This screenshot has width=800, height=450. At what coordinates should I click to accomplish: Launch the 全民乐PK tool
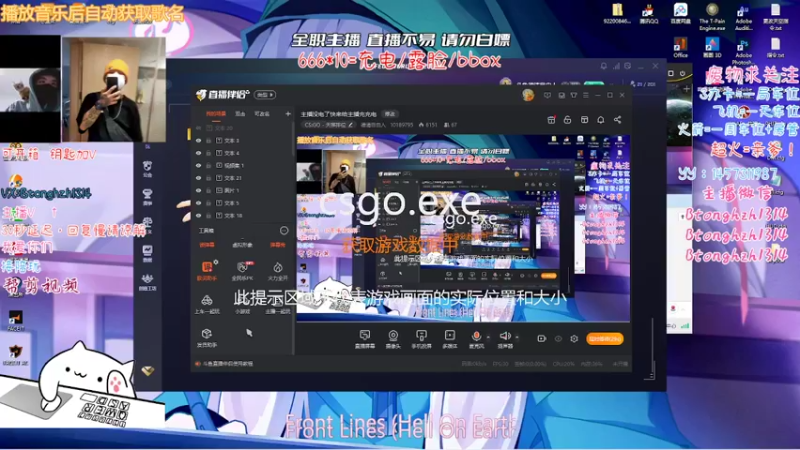[242, 270]
